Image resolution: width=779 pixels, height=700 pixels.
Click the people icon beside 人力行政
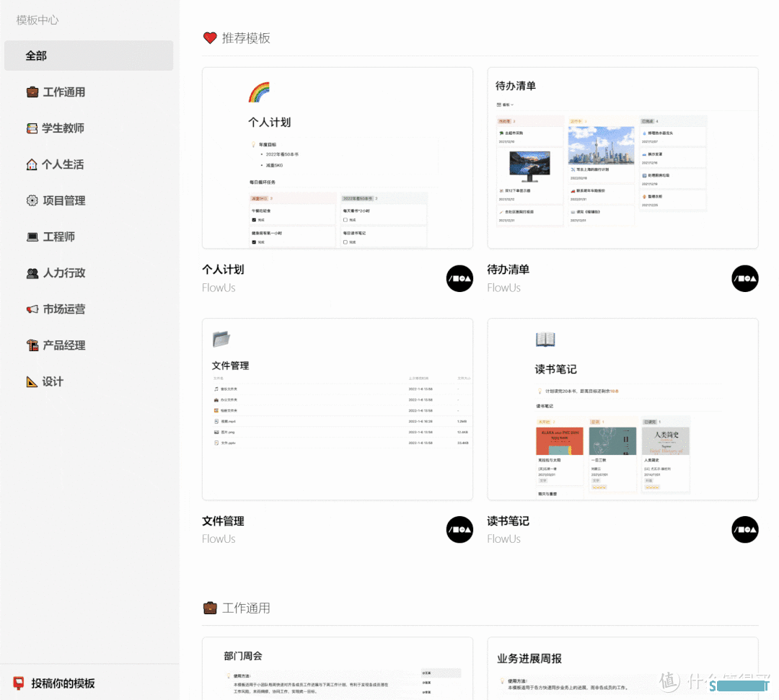pyautogui.click(x=32, y=273)
